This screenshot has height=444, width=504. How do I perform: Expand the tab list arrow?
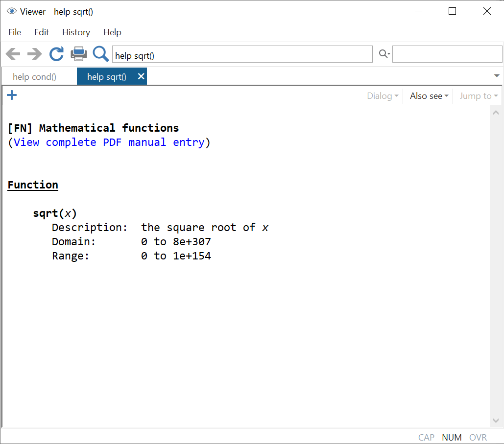(497, 76)
